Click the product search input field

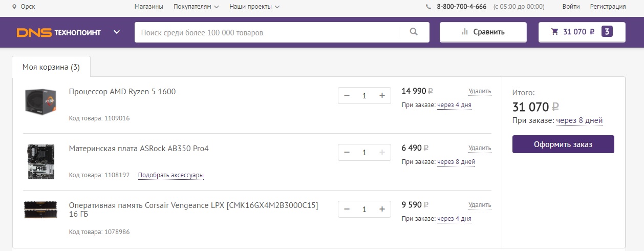266,32
